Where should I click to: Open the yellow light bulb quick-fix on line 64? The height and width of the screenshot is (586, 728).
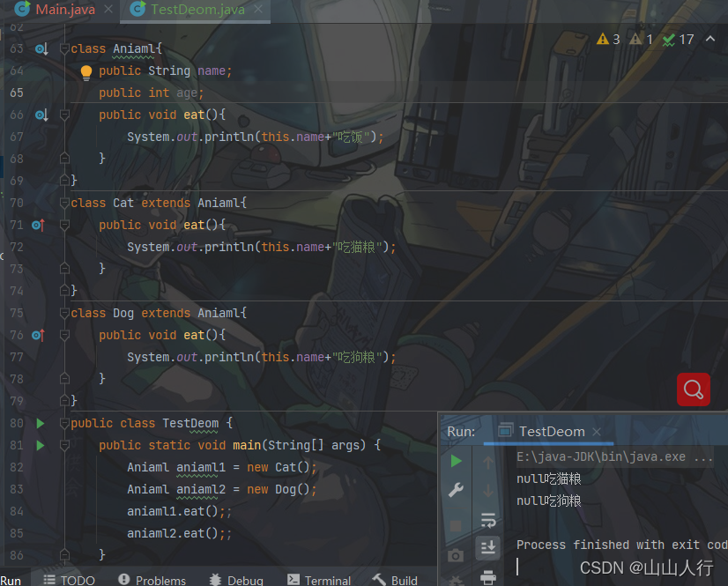pyautogui.click(x=86, y=72)
